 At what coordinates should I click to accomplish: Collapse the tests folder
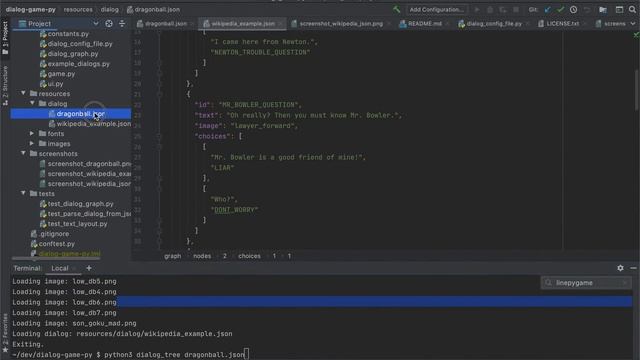coord(23,193)
